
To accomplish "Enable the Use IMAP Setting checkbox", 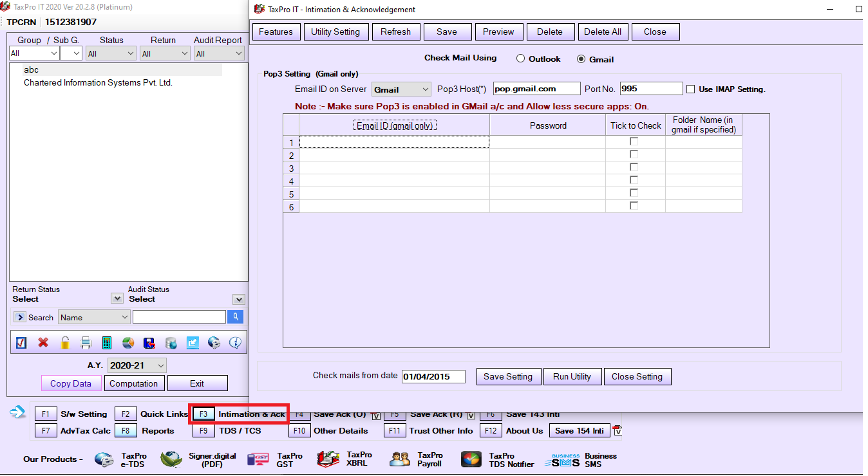I will click(691, 89).
